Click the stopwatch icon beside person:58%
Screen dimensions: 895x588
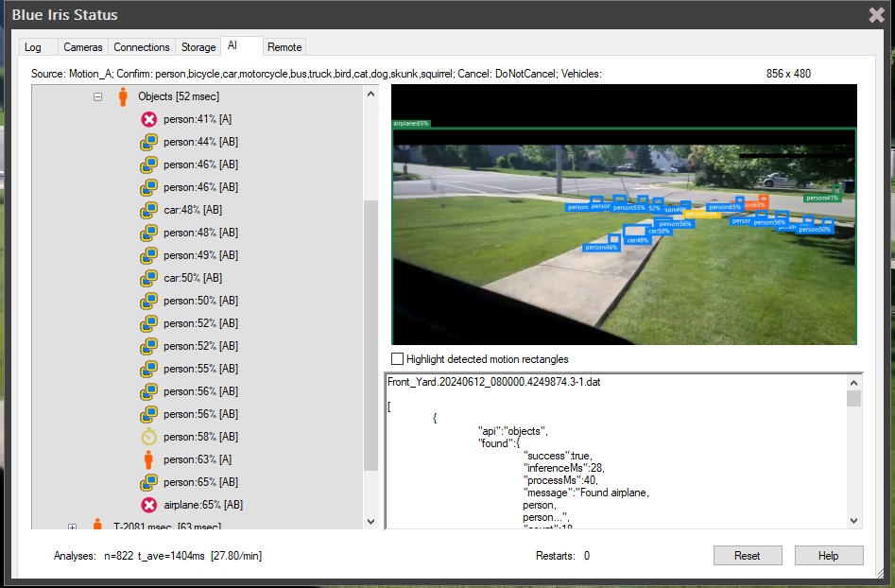[x=149, y=437]
